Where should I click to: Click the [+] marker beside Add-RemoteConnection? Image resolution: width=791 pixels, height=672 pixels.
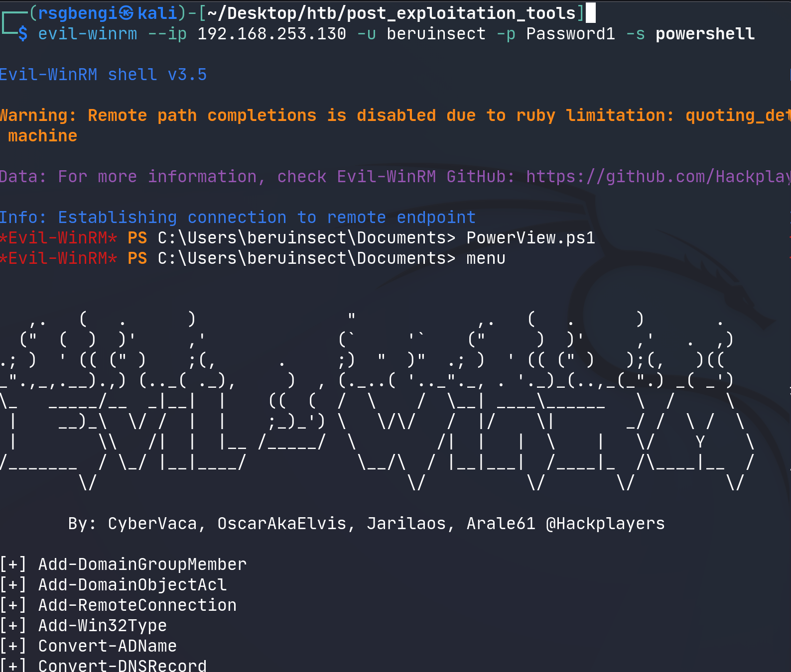coord(13,605)
